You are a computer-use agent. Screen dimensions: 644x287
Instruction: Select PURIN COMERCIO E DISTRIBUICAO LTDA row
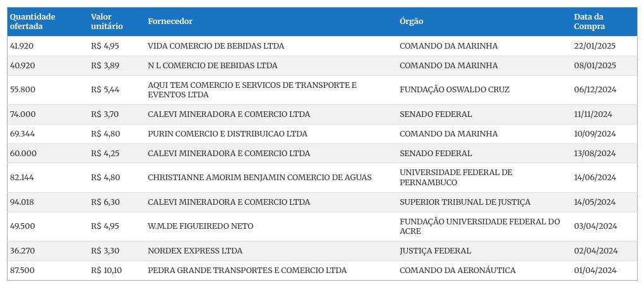click(322, 134)
